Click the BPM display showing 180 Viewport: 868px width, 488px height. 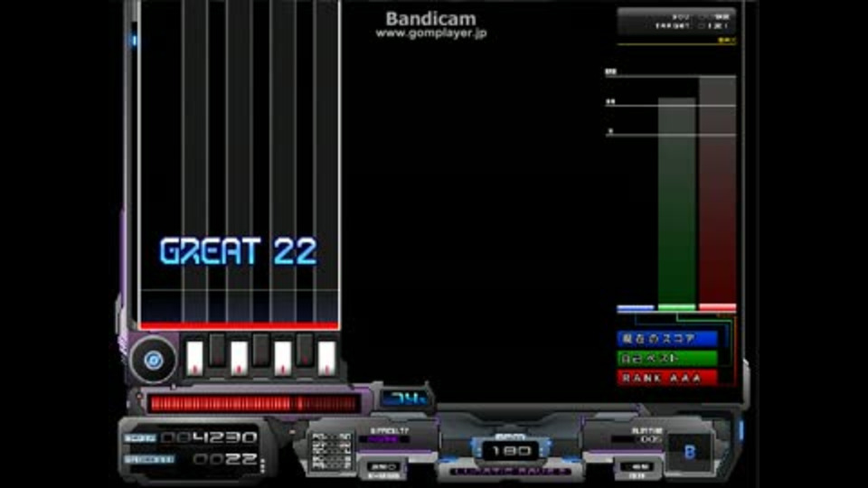[510, 451]
